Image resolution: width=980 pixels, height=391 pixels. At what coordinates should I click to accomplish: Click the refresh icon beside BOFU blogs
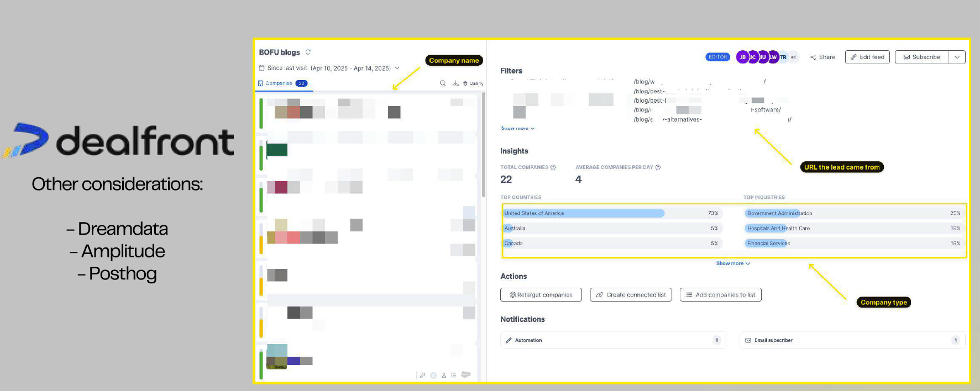pos(308,52)
